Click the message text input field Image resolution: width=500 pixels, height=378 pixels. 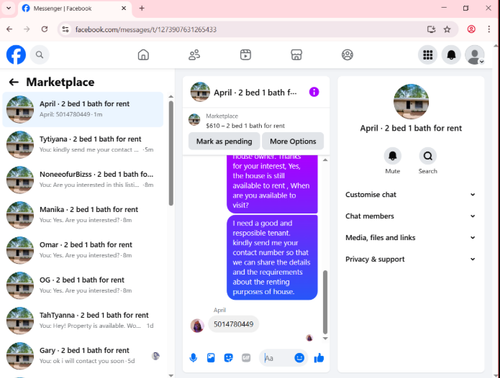click(x=278, y=358)
